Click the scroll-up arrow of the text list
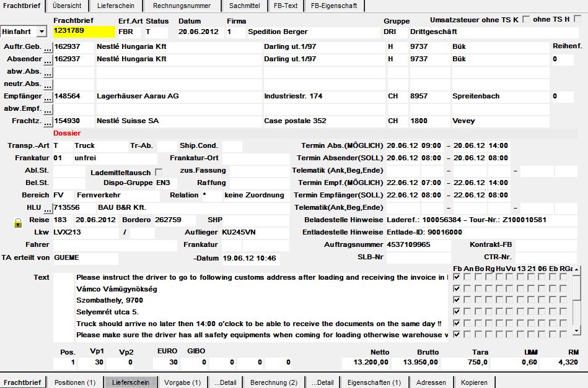 577,269
